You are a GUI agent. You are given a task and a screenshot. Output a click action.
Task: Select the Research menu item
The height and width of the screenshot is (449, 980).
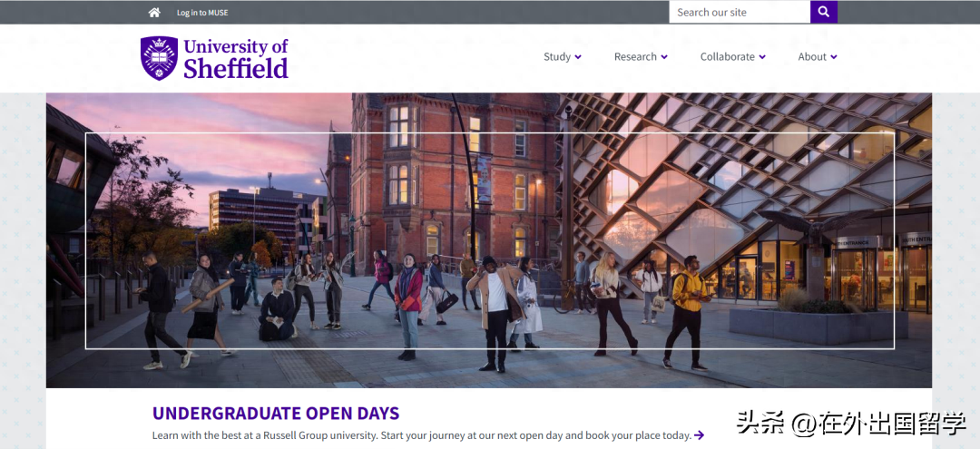coord(635,56)
